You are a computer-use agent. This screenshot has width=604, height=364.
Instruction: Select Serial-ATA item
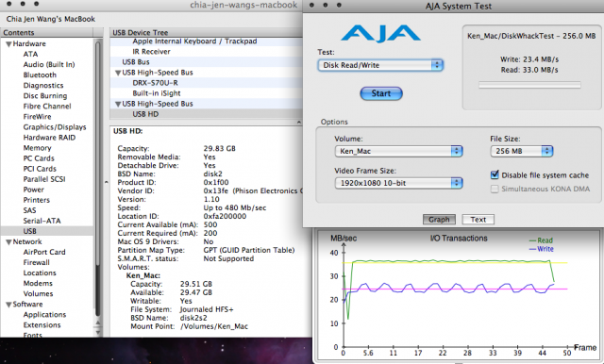[42, 221]
